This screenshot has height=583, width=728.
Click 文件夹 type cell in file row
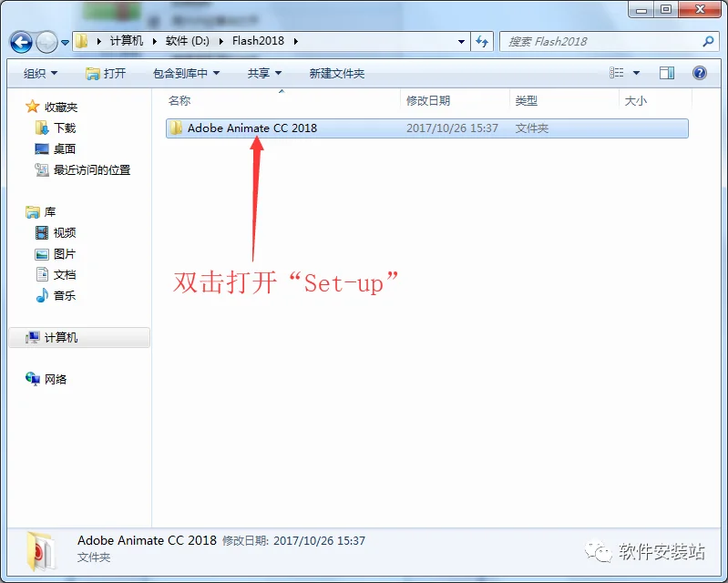(x=531, y=128)
